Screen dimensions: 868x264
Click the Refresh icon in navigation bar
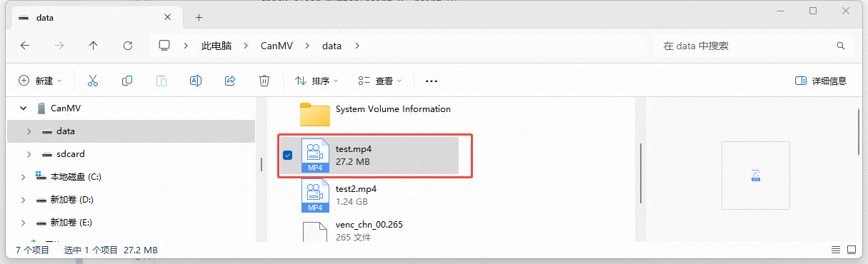[x=128, y=46]
